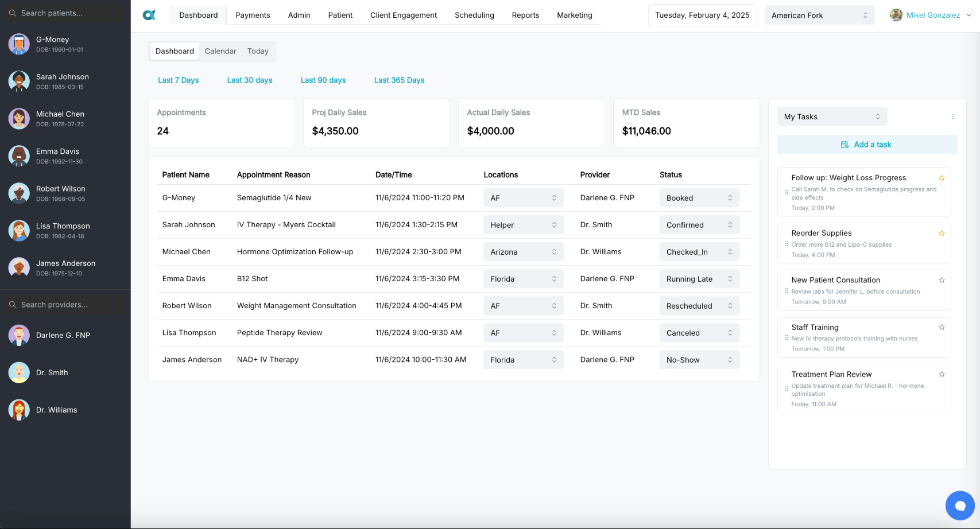Expand the My Tasks dropdown
Viewport: 980px width, 529px height.
[x=831, y=116]
